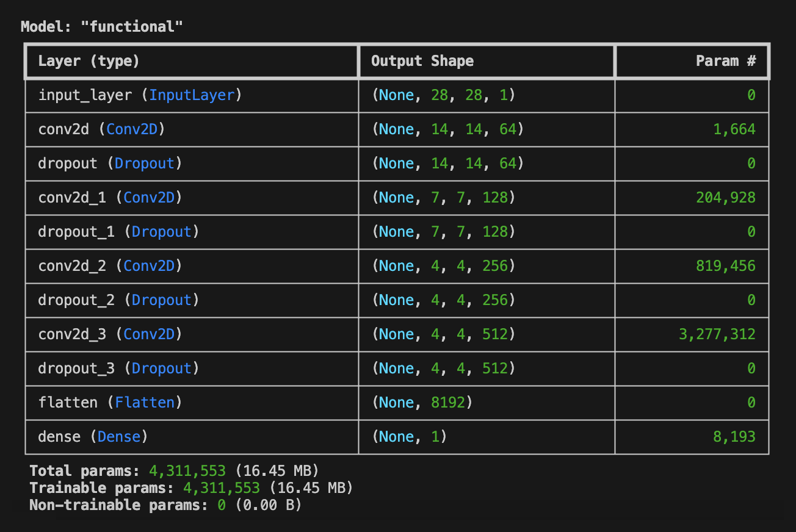Select the 'Non-trainable params: 0' line
The width and height of the screenshot is (796, 532).
tap(165, 505)
